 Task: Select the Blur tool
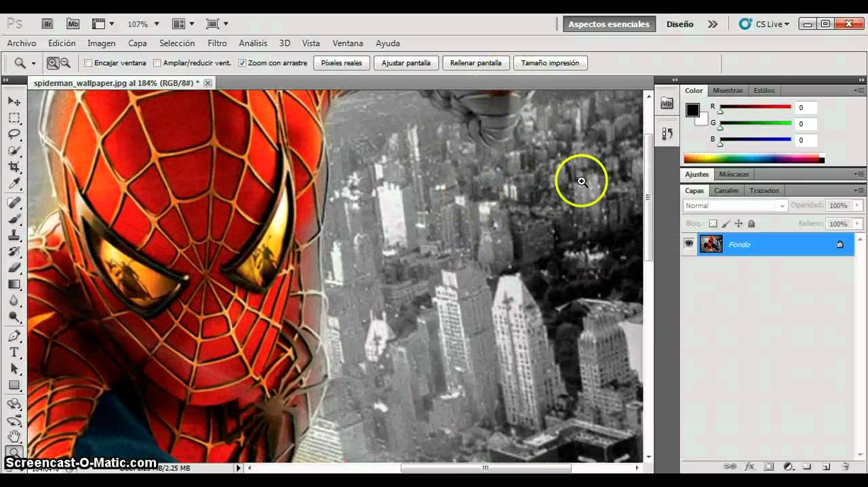tap(14, 300)
